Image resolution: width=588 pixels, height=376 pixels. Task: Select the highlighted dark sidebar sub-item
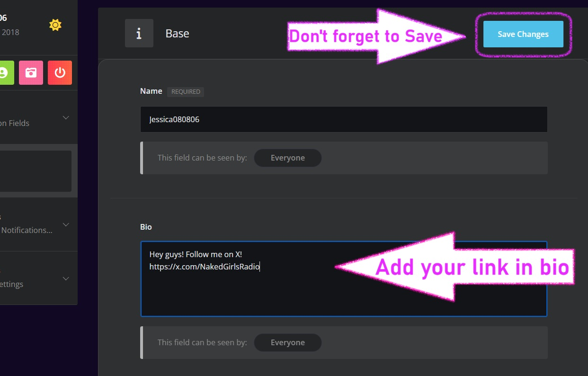click(x=35, y=171)
